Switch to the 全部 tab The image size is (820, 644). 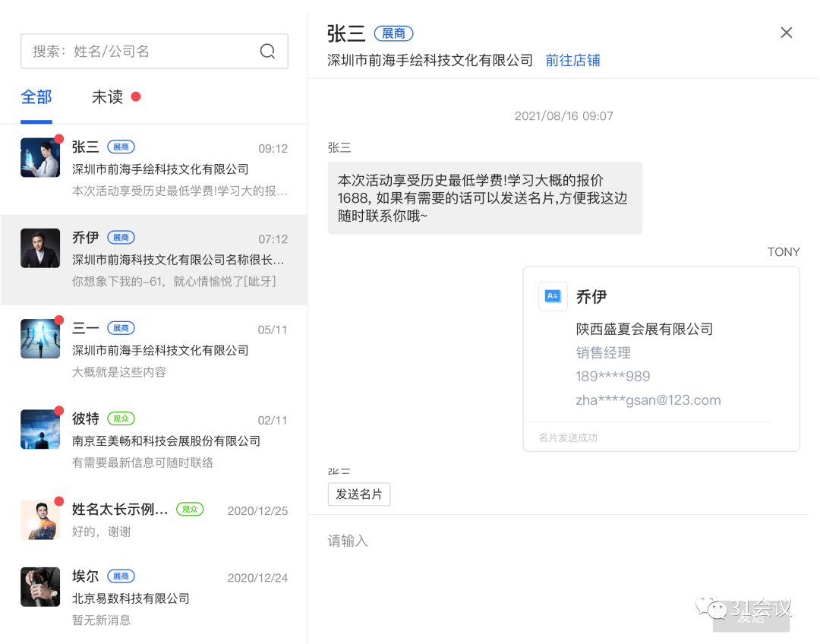point(36,97)
